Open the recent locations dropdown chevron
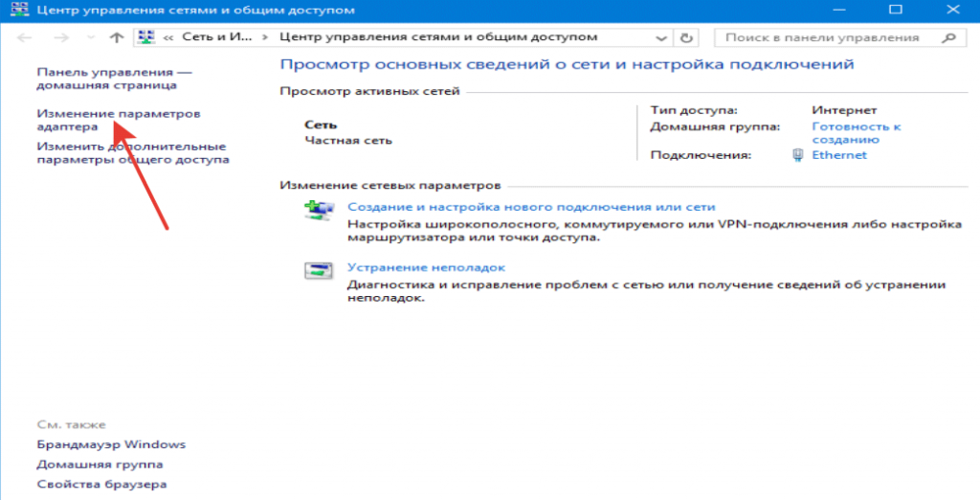The width and height of the screenshot is (980, 500). click(x=91, y=38)
